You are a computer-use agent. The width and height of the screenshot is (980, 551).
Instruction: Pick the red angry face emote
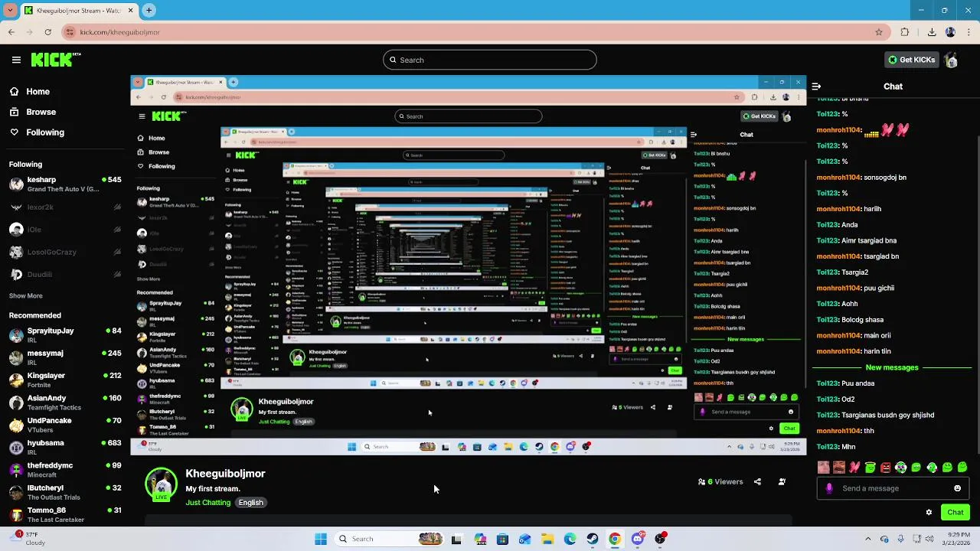pos(886,467)
